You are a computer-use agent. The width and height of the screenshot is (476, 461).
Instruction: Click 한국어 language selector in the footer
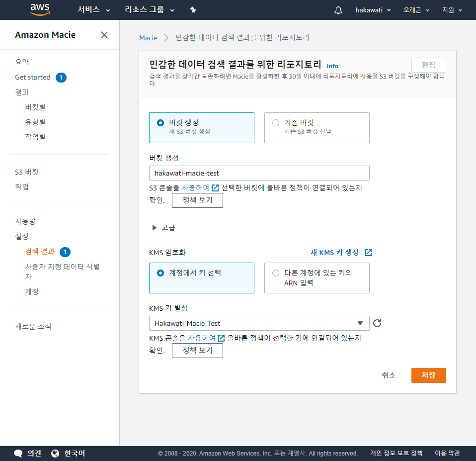coord(75,454)
